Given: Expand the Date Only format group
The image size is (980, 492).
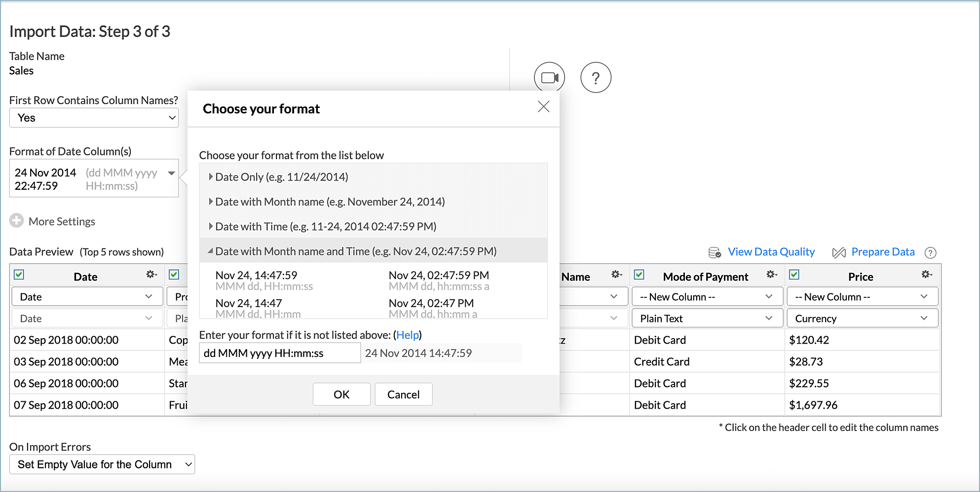Looking at the screenshot, I should pyautogui.click(x=210, y=176).
